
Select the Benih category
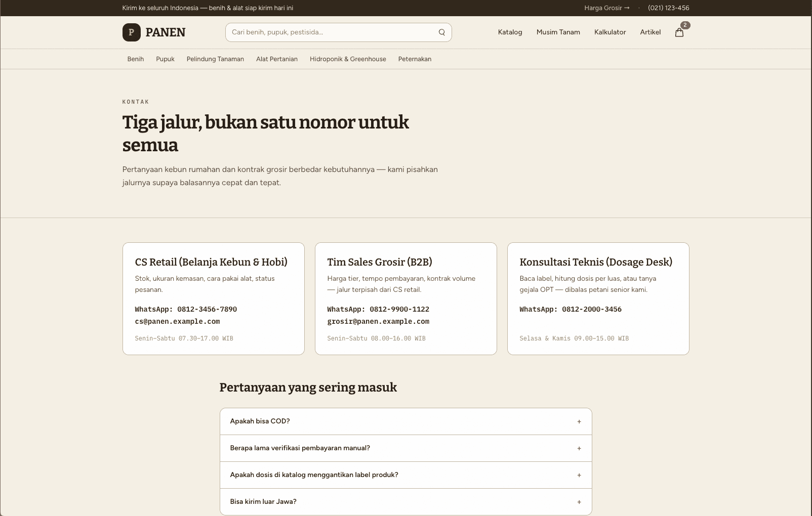136,59
